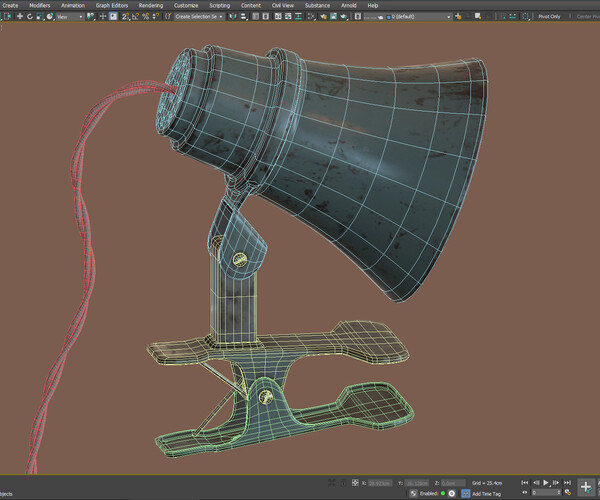
Task: Select the Select and Move tool
Action: tap(20, 16)
